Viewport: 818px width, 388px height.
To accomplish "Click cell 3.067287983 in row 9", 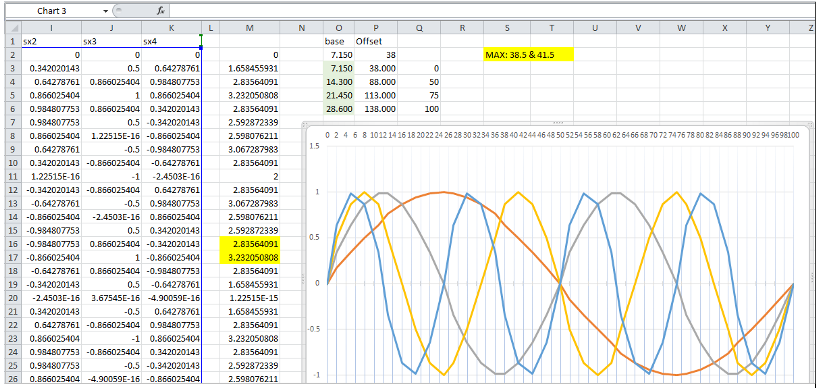I will [250, 149].
